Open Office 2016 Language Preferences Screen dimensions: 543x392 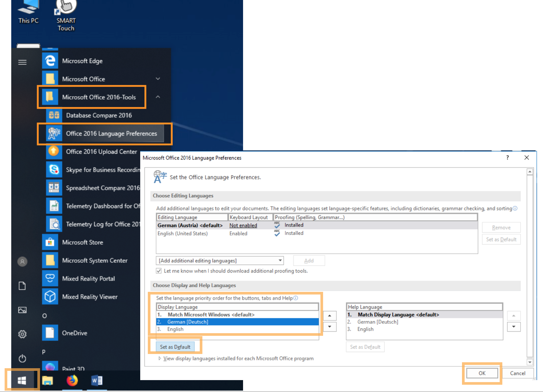[x=105, y=134]
